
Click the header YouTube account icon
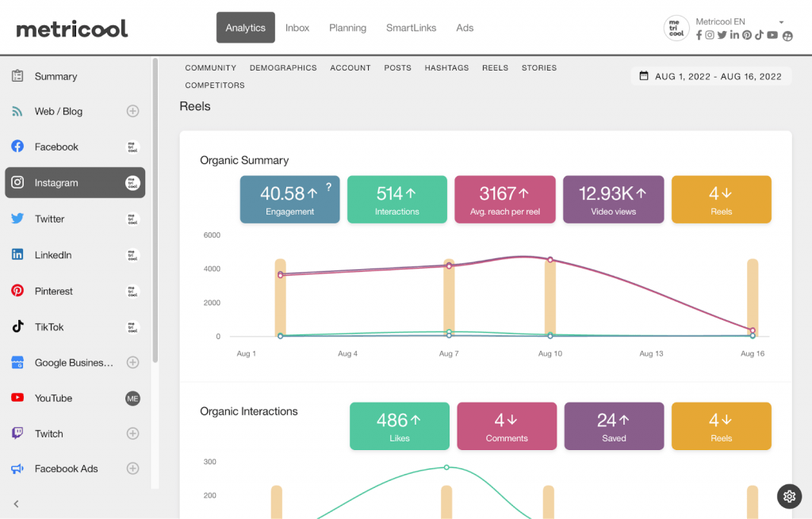click(x=772, y=35)
